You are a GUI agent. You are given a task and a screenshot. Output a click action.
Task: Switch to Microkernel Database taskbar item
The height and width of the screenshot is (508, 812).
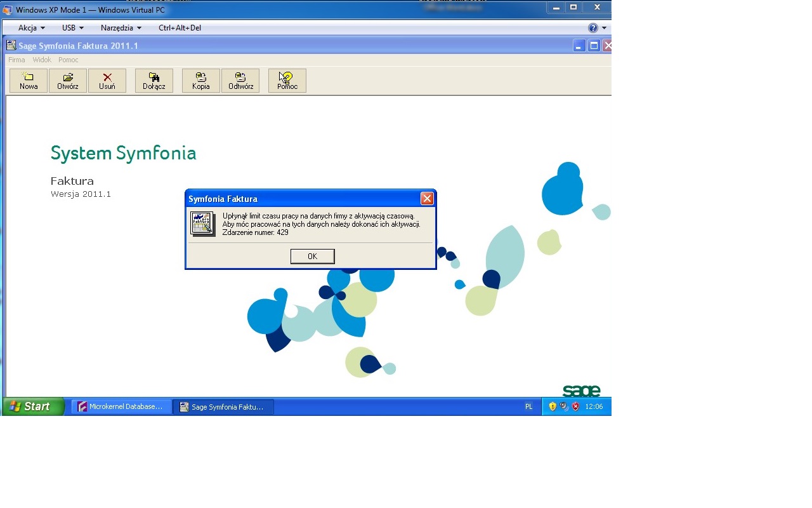pos(121,406)
